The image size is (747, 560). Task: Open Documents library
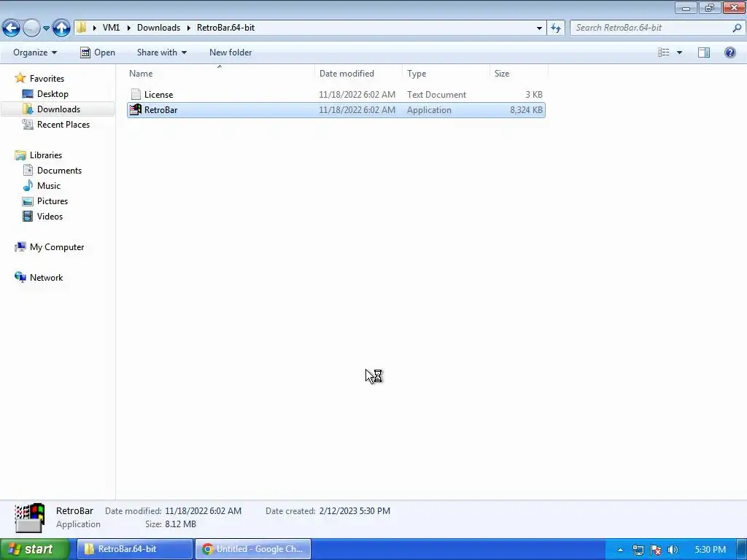click(x=59, y=171)
